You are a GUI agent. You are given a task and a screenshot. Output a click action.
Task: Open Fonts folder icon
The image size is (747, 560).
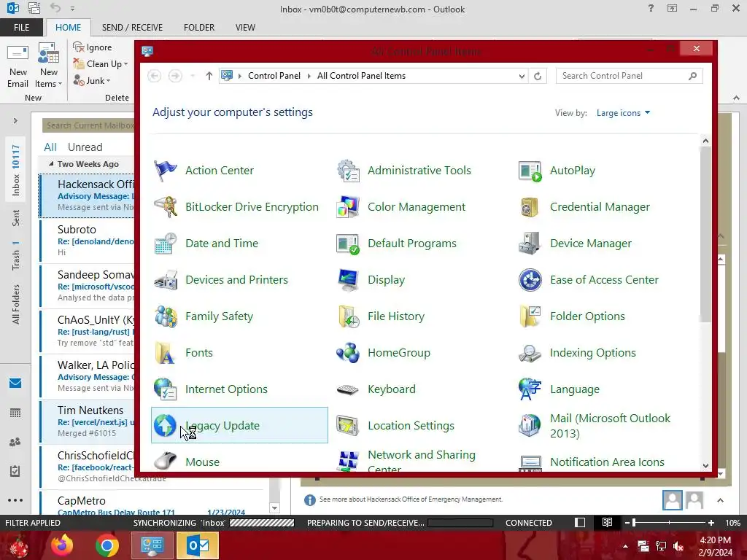(166, 353)
